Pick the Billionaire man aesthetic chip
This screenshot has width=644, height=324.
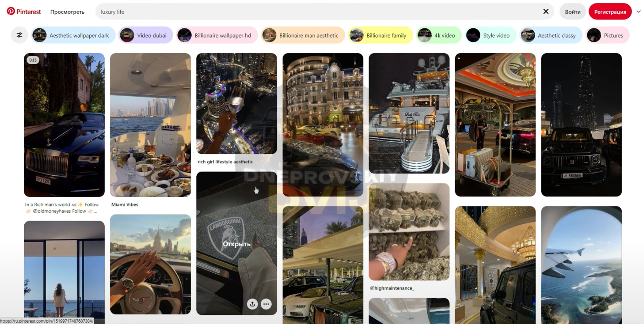coord(303,35)
